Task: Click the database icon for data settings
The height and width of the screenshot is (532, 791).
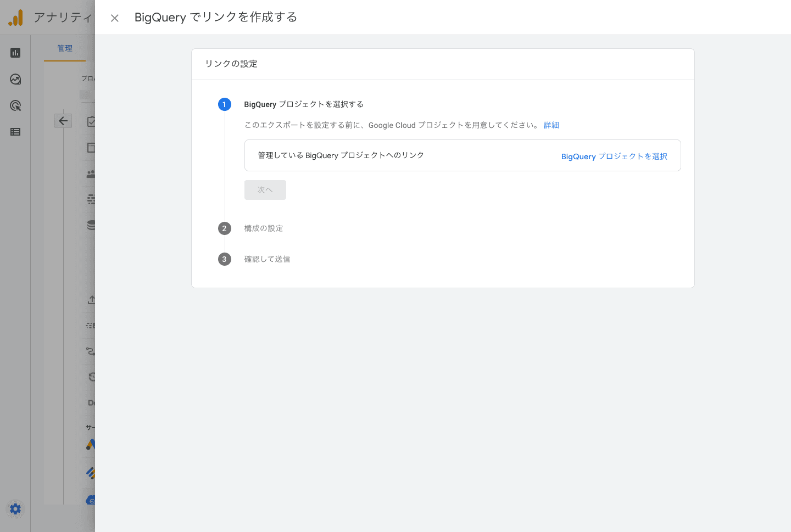Action: click(x=91, y=225)
